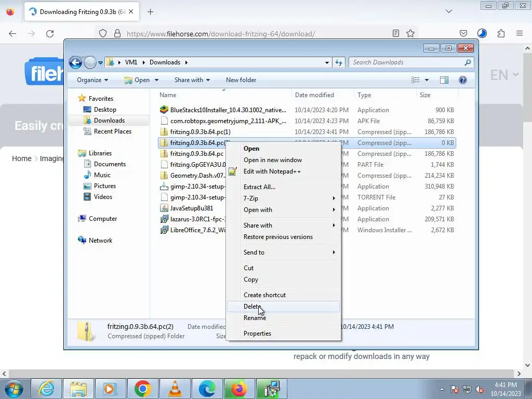Click the Explorer forward navigation arrow
Image resolution: width=532 pixels, height=399 pixels.
point(90,62)
